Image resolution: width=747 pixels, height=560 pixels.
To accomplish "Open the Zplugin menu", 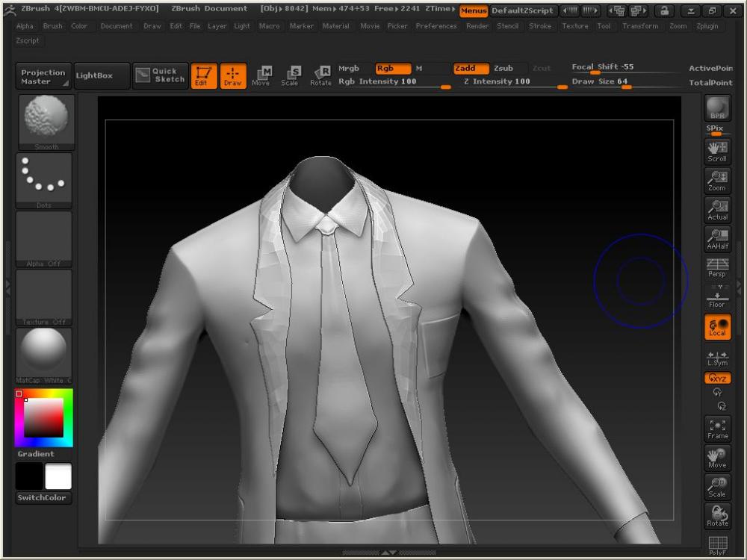I will pos(707,26).
